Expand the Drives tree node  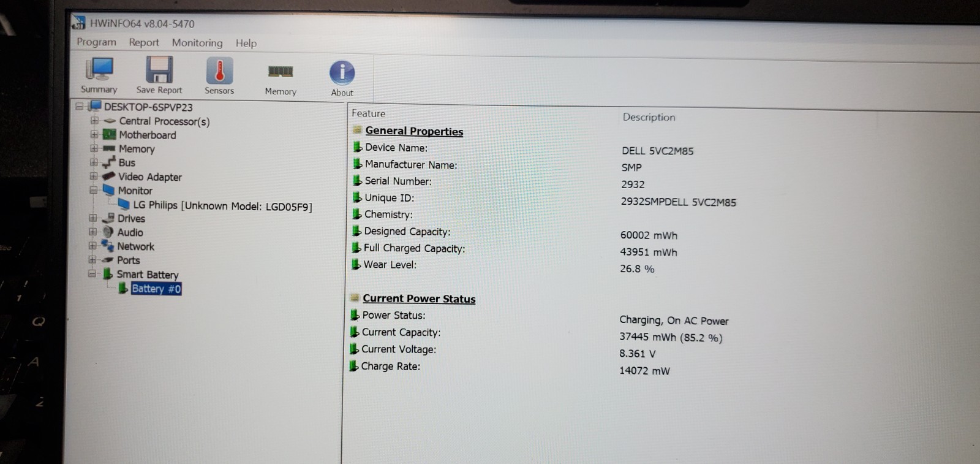click(x=93, y=218)
